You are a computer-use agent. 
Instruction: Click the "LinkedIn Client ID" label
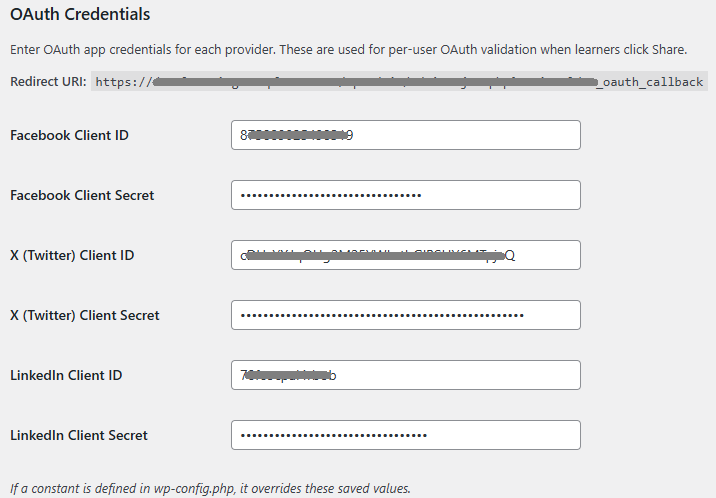[x=66, y=375]
